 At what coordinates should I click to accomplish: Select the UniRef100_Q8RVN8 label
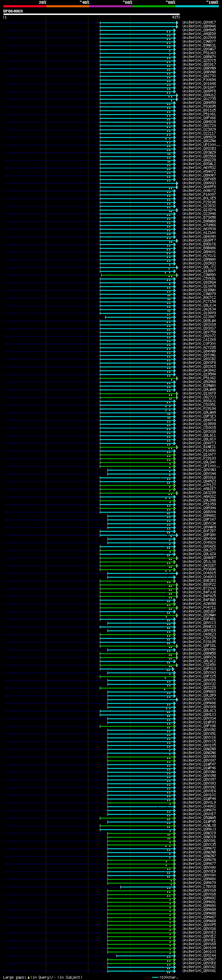[x=199, y=72]
